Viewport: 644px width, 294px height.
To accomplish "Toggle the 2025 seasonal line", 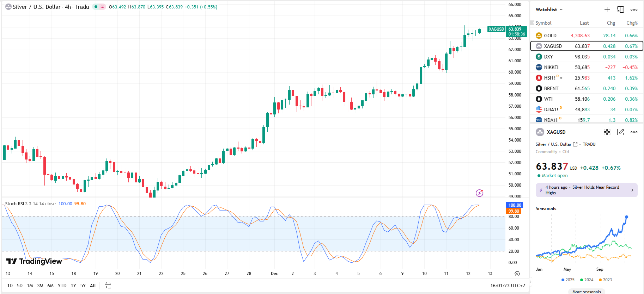I will 568,280.
